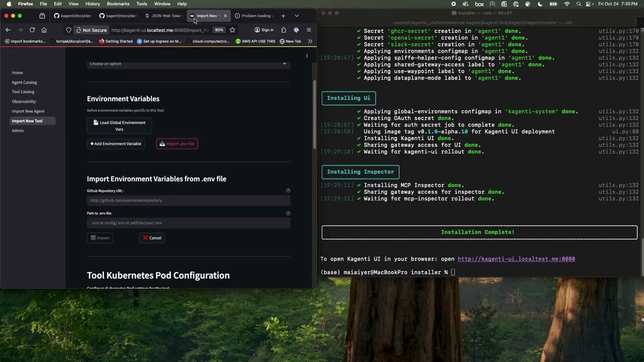Screen dimensions: 644x362
Task: Open the Firefox hamburger application menu
Action: coord(309,30)
